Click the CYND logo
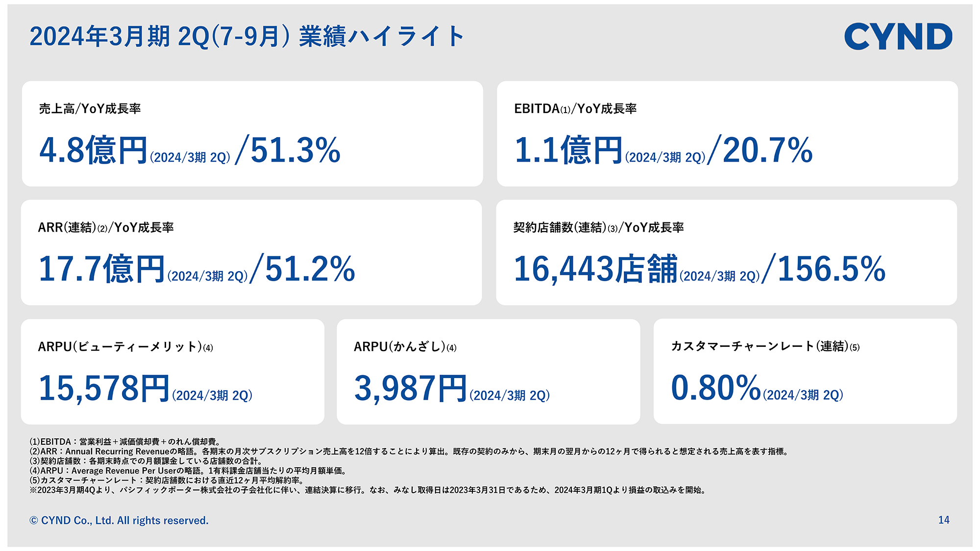This screenshot has width=980, height=551. click(898, 36)
